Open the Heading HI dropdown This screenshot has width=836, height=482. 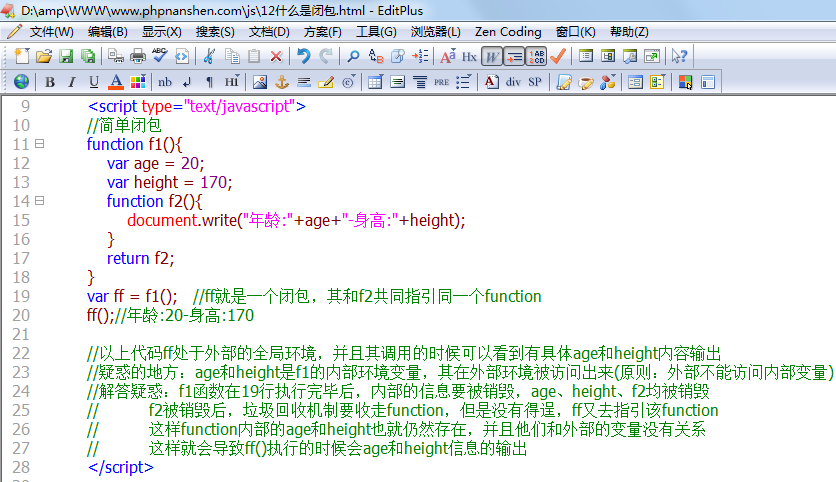(232, 82)
